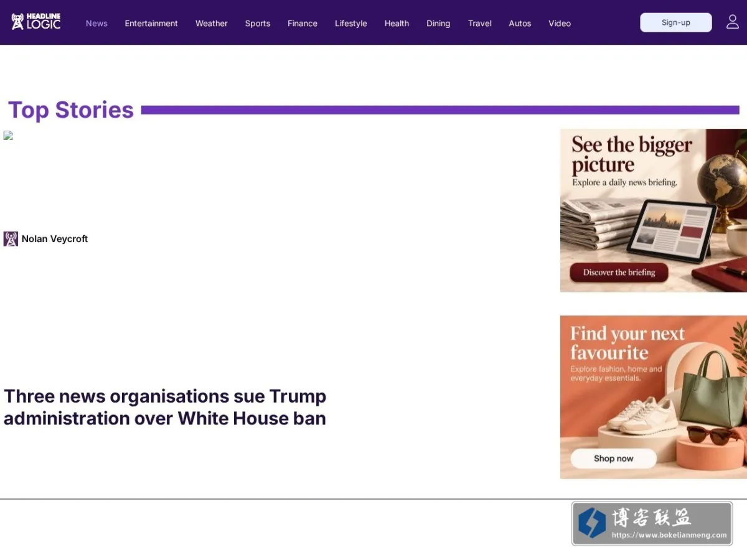Screen dimensions: 747x560
Task: Open the Video section
Action: click(560, 23)
